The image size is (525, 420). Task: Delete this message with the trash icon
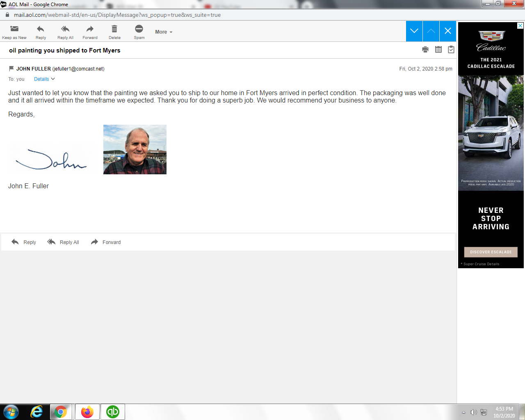pos(114,29)
